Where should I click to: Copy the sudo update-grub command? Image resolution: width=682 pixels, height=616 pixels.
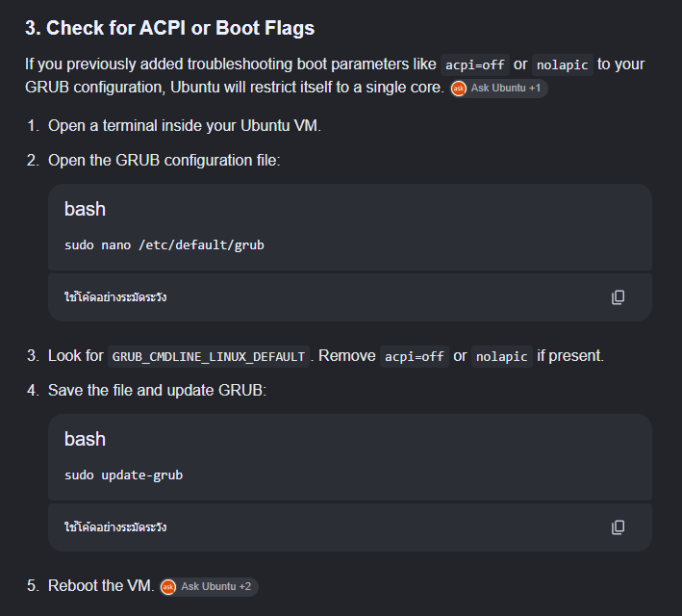pos(618,527)
